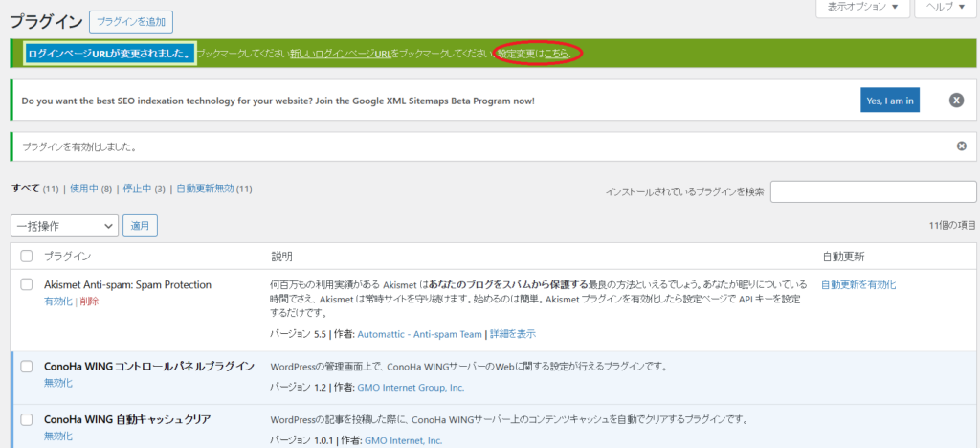Check the select-all plugins checkbox
This screenshot has height=448, width=980.
click(27, 257)
